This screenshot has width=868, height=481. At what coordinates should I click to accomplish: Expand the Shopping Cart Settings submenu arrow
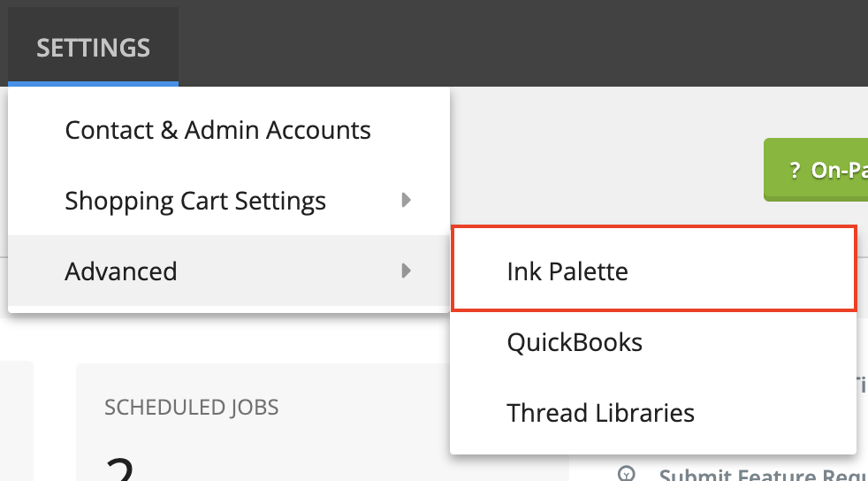point(406,200)
